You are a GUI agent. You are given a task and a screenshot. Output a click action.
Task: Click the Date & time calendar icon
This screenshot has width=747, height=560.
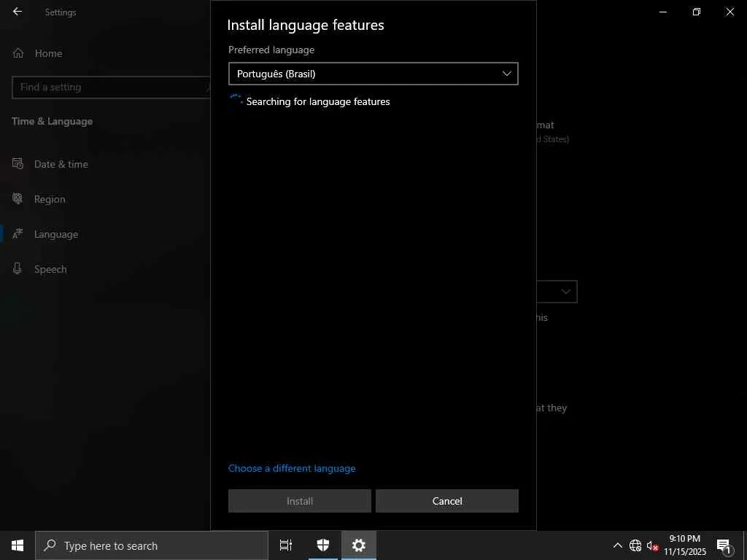pos(18,164)
